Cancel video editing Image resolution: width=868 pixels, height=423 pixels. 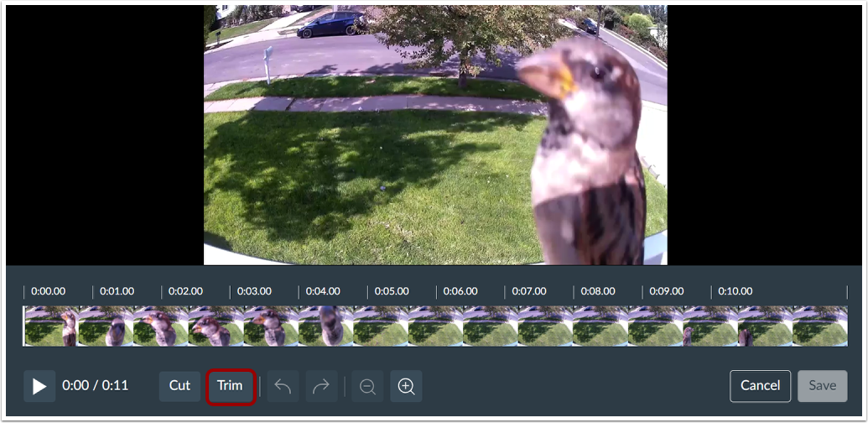[760, 386]
